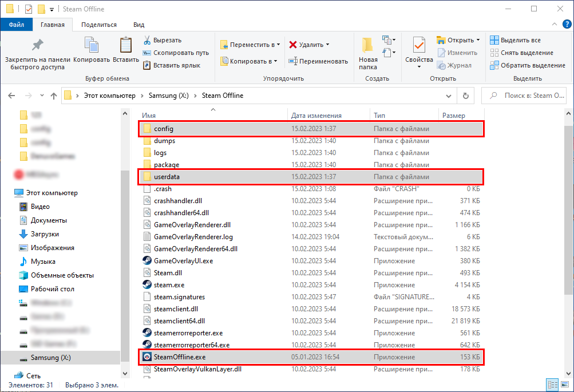The height and width of the screenshot is (392, 574).
Task: Select the config folder row
Action: [x=311, y=128]
